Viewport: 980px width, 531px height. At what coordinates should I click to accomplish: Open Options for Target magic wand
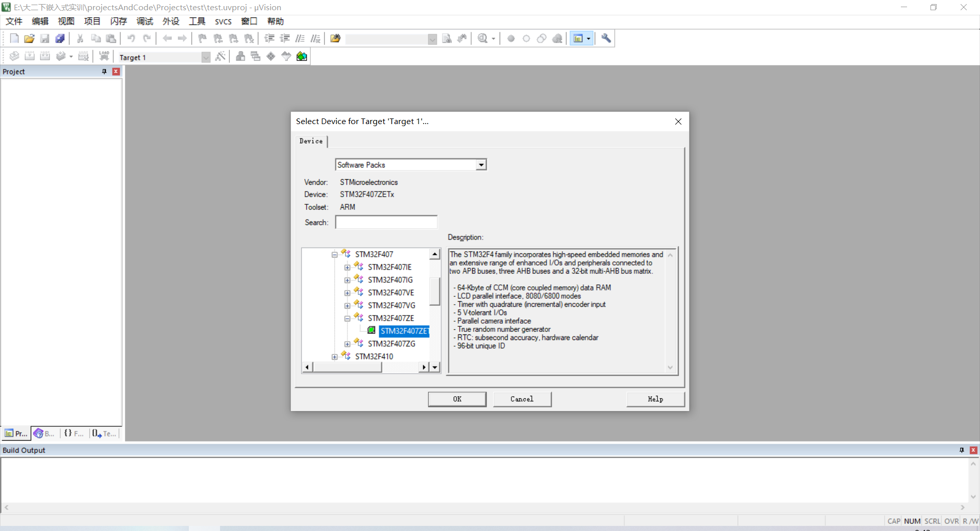(x=220, y=56)
